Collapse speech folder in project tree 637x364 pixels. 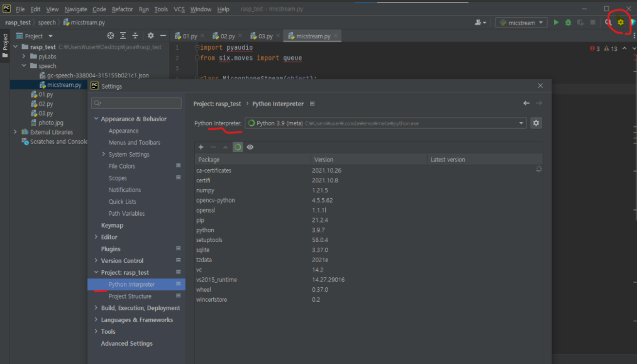pyautogui.click(x=23, y=65)
